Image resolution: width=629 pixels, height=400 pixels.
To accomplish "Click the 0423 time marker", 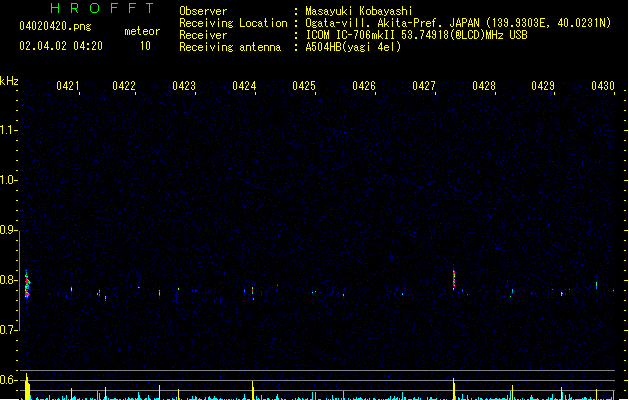I will click(184, 86).
